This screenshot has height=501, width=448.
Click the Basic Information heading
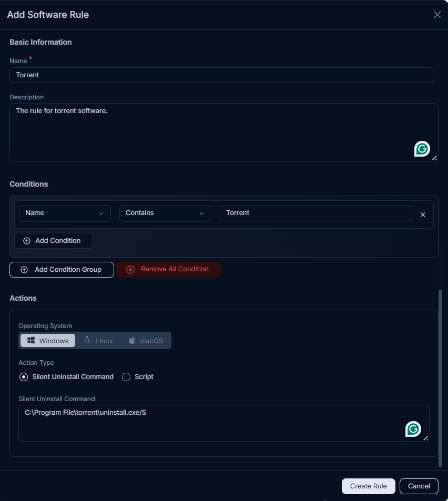click(40, 42)
